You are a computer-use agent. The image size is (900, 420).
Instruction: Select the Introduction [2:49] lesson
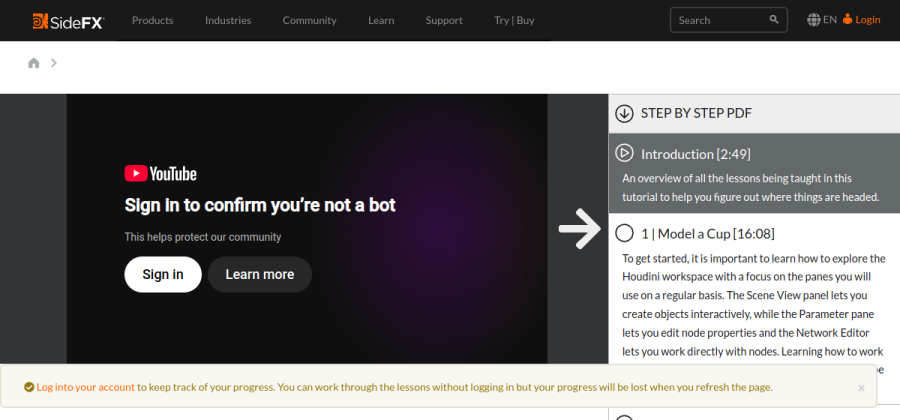pyautogui.click(x=696, y=154)
